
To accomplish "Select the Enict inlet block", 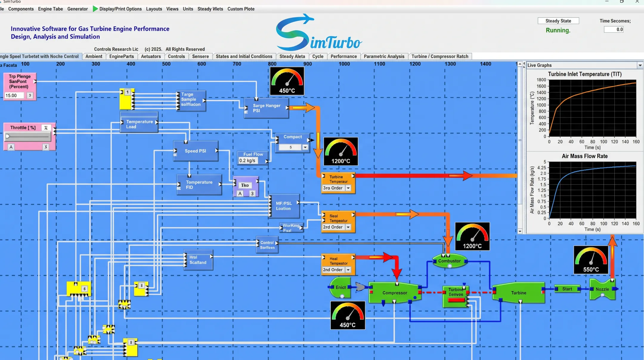I will point(340,287).
